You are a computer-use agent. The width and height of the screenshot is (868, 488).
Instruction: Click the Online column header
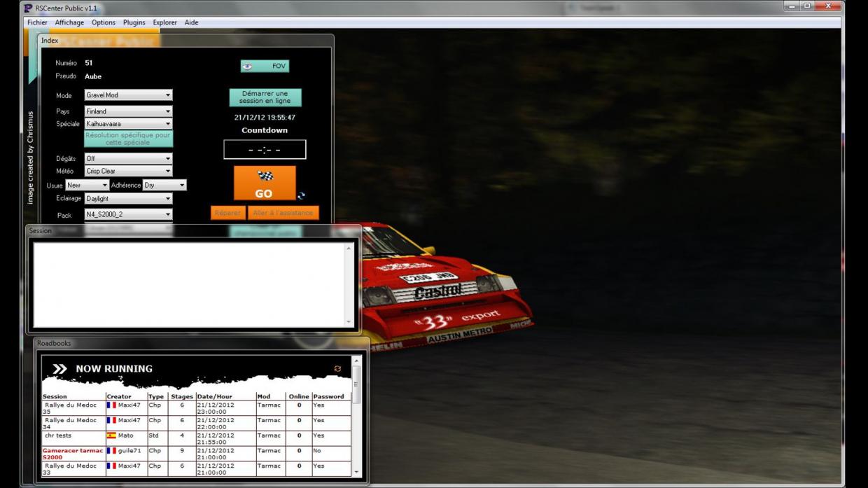tap(299, 396)
